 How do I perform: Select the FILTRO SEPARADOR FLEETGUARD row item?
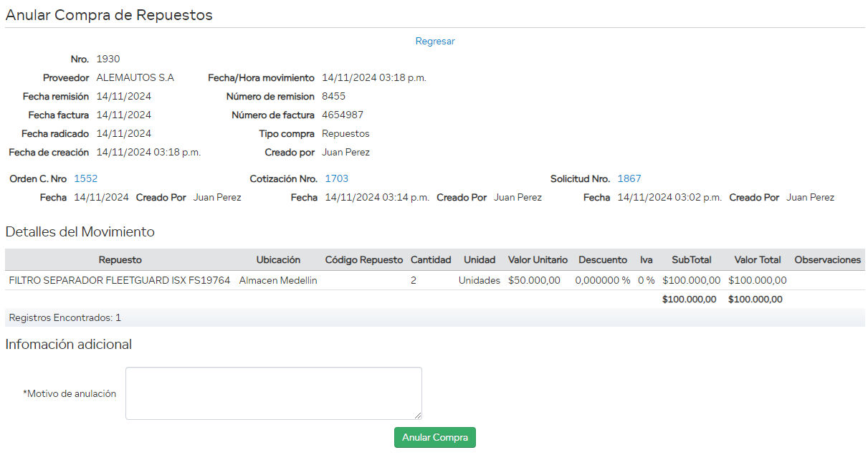click(119, 280)
